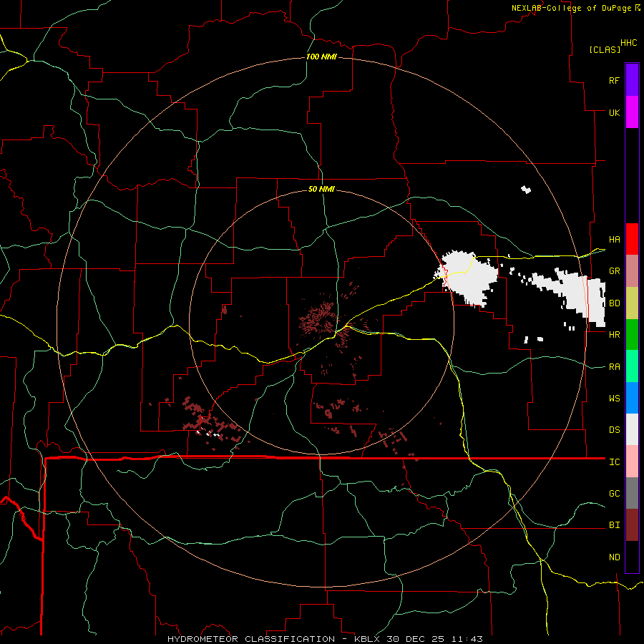This screenshot has width=644, height=644.
Task: Click the brown biological echo cluster near radar center
Action: 318,318
